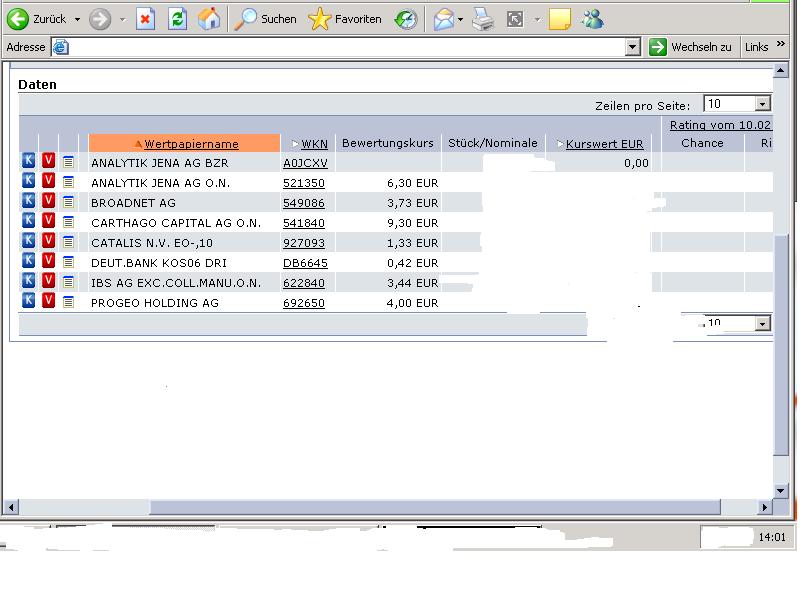Click the blue K icon for DEUT.BANK KOS06 DRI
The image size is (800, 600).
pyautogui.click(x=28, y=261)
